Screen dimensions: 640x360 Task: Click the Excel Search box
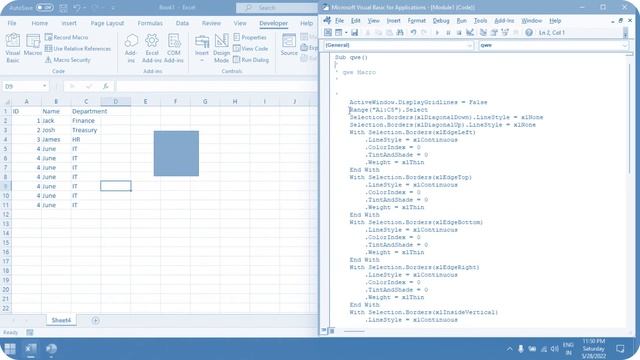click(x=277, y=8)
